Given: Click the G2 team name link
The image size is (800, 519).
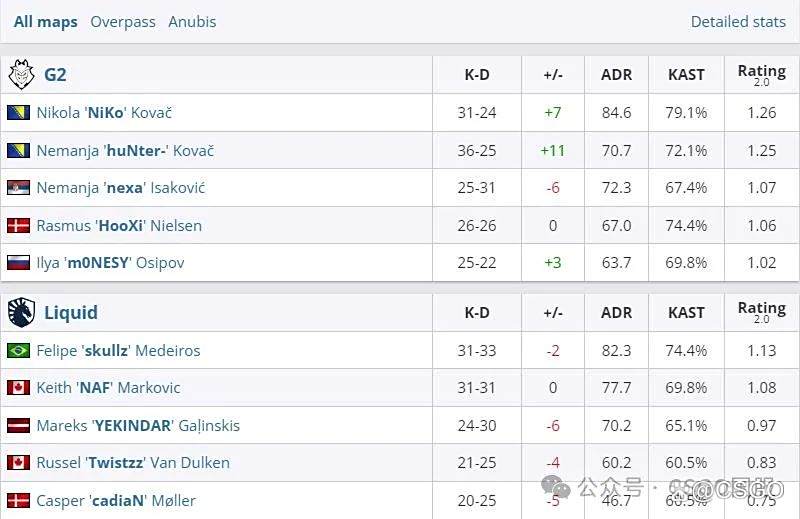Looking at the screenshot, I should coord(55,74).
